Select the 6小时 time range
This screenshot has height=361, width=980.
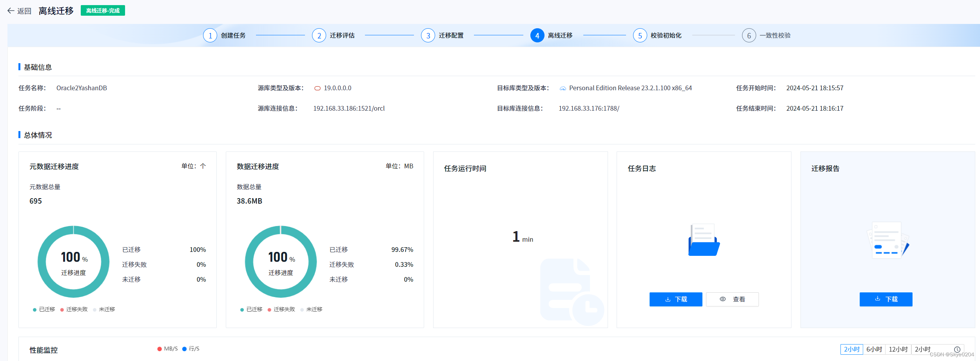coord(874,348)
